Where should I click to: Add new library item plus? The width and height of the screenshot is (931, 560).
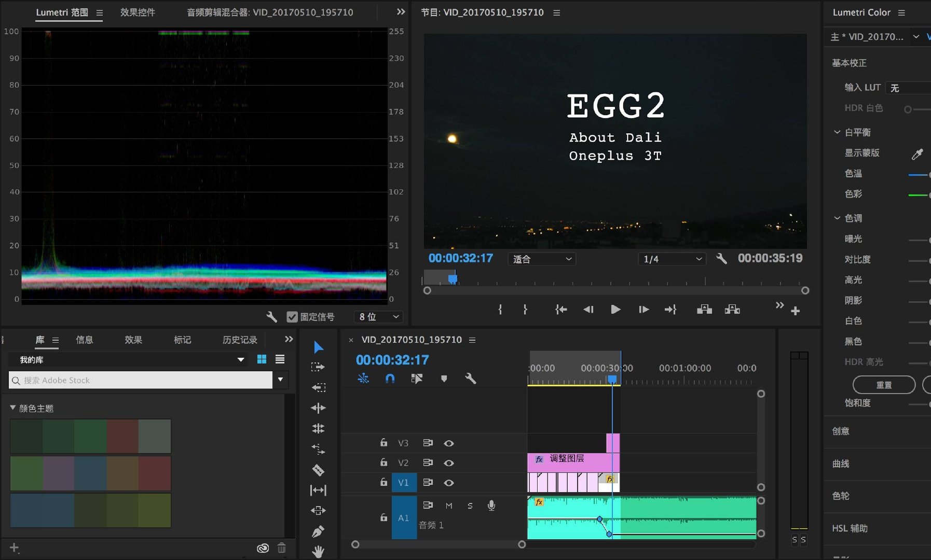click(14, 548)
